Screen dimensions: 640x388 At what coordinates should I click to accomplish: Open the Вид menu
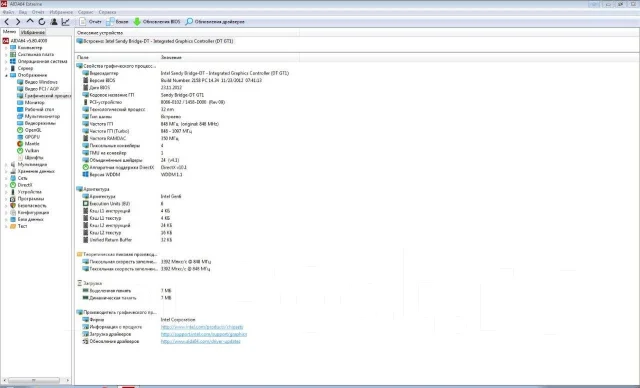[x=23, y=12]
